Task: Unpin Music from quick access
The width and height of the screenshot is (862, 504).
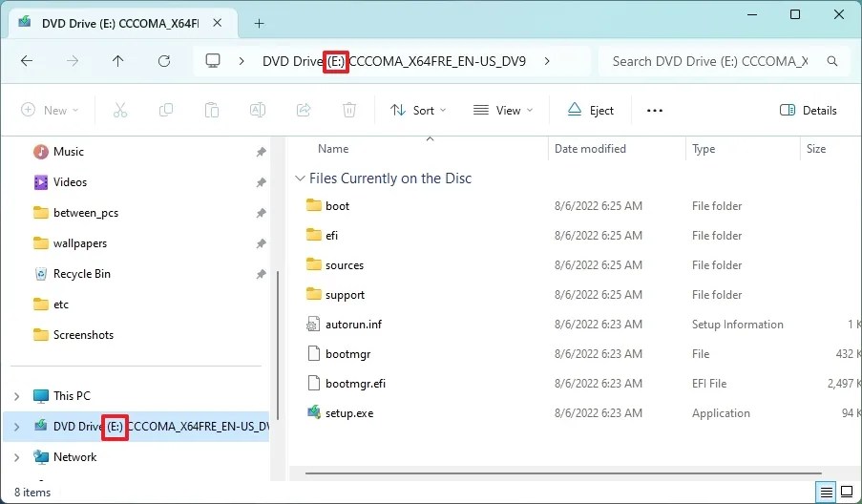Action: (x=262, y=152)
